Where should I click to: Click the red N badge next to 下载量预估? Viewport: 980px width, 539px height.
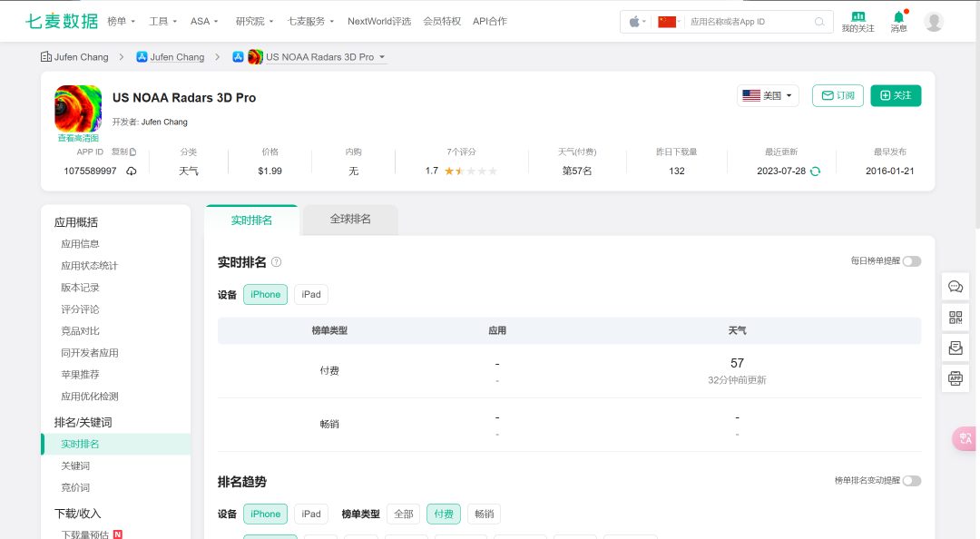pos(117,534)
